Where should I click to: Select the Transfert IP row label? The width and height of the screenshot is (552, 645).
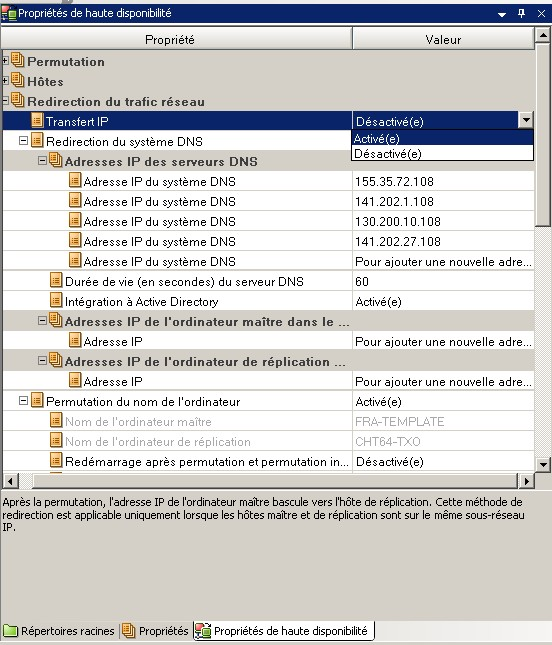pyautogui.click(x=77, y=121)
